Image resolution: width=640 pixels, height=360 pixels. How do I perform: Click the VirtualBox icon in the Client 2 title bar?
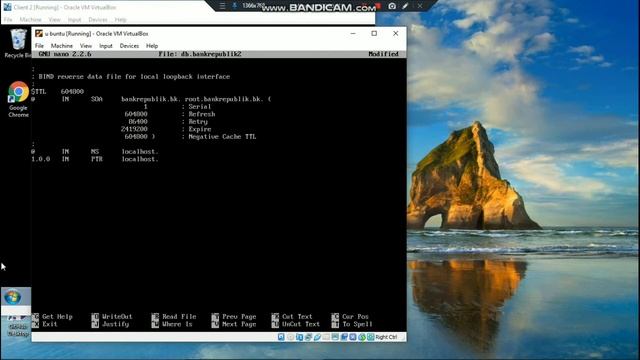pos(7,7)
